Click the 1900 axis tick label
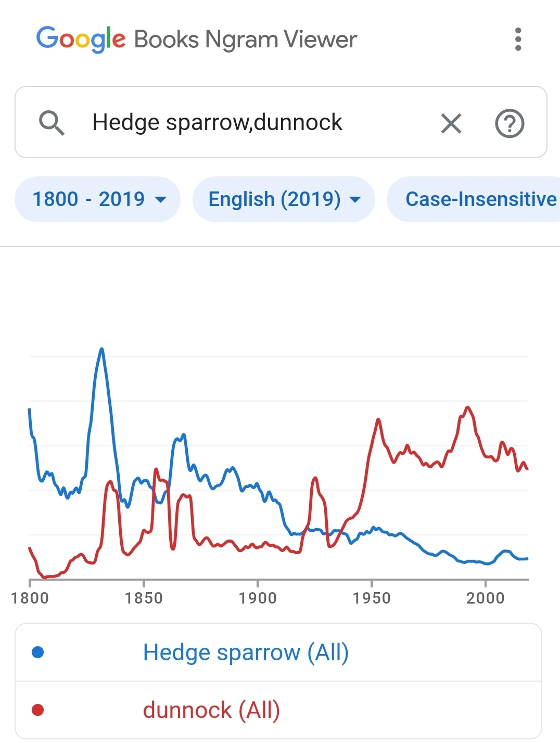The width and height of the screenshot is (560, 743). 257,598
